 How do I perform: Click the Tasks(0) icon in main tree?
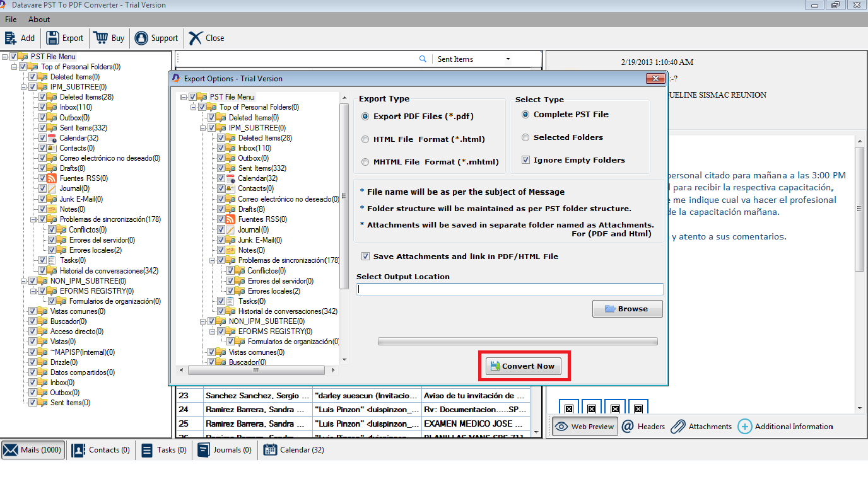coord(52,260)
